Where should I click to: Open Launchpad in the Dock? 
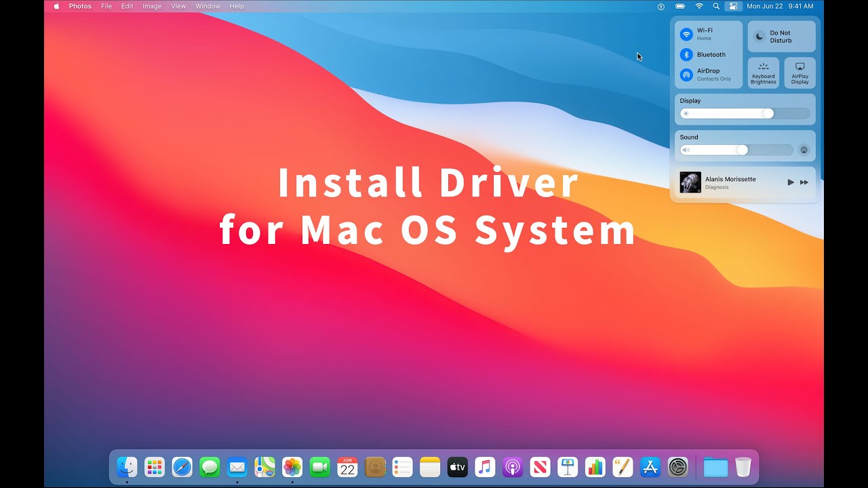point(155,467)
